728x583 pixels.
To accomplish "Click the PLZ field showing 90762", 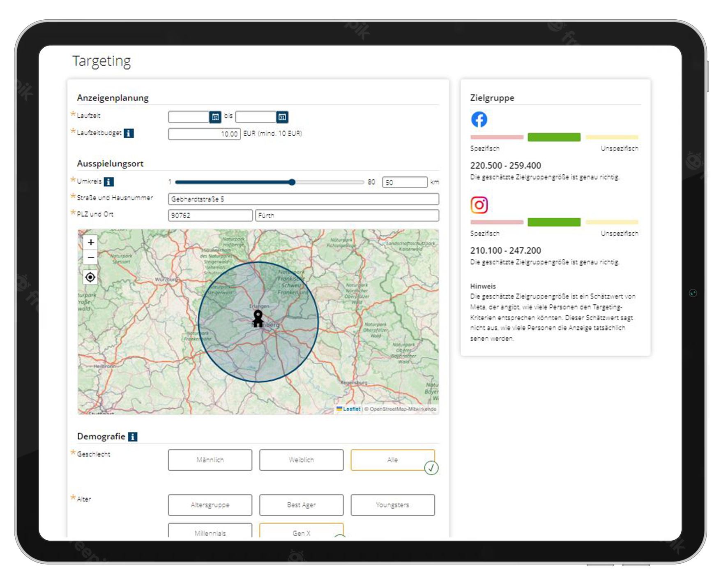I will (210, 215).
